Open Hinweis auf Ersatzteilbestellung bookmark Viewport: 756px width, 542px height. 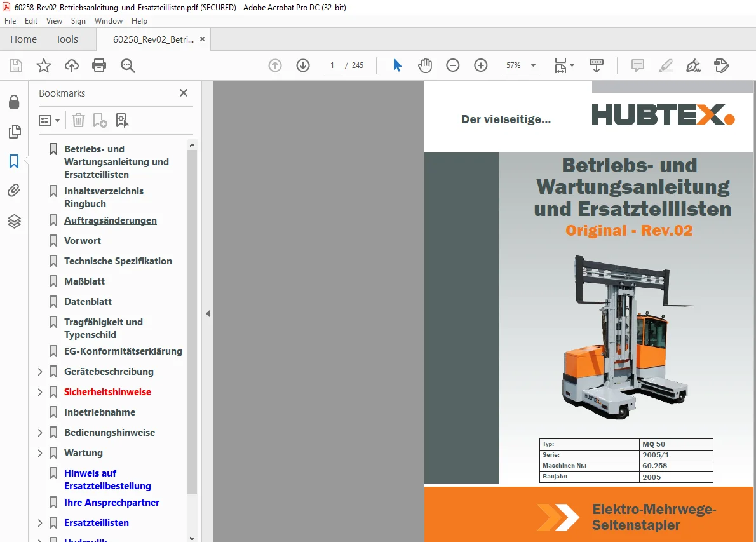click(107, 479)
